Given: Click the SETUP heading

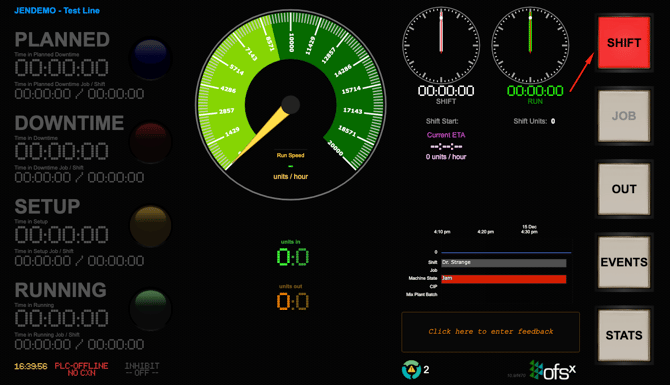Looking at the screenshot, I should point(47,207).
